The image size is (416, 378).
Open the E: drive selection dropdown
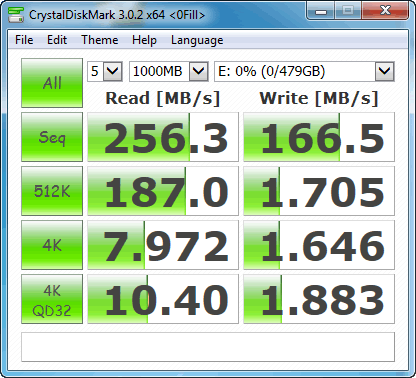click(304, 71)
